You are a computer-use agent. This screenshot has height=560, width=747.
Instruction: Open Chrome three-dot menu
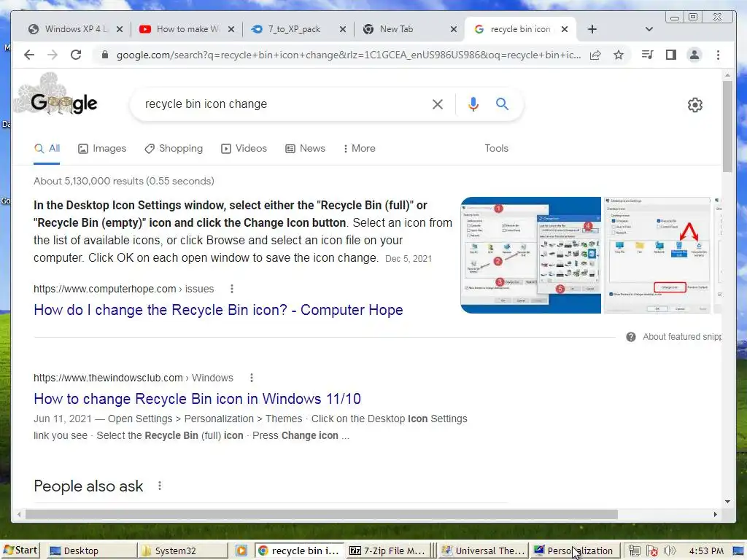click(x=718, y=55)
